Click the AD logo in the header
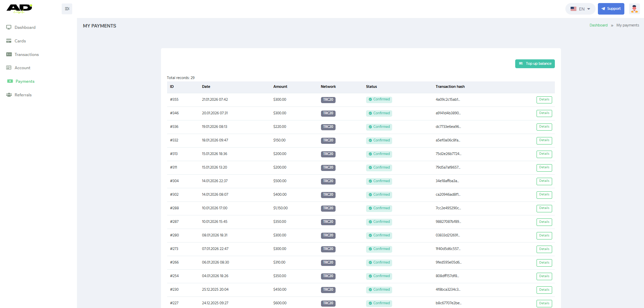Screen dimensions: 644x308 click(x=19, y=8)
